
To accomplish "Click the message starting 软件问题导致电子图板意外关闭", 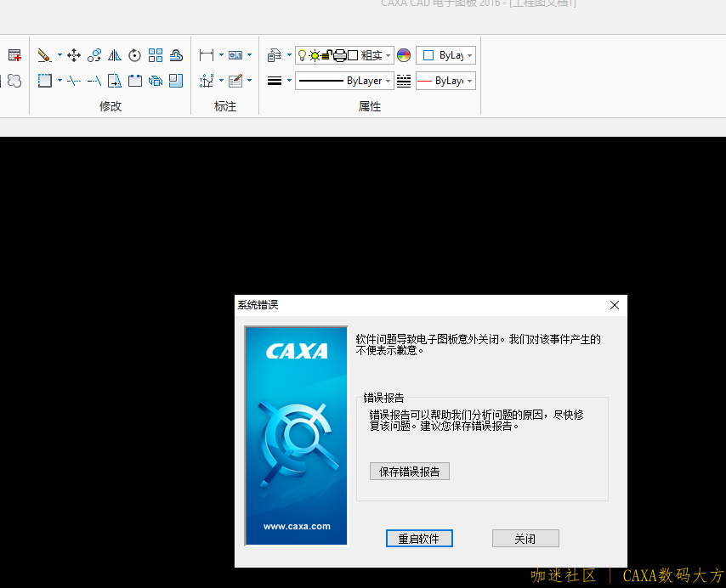I will [x=479, y=345].
